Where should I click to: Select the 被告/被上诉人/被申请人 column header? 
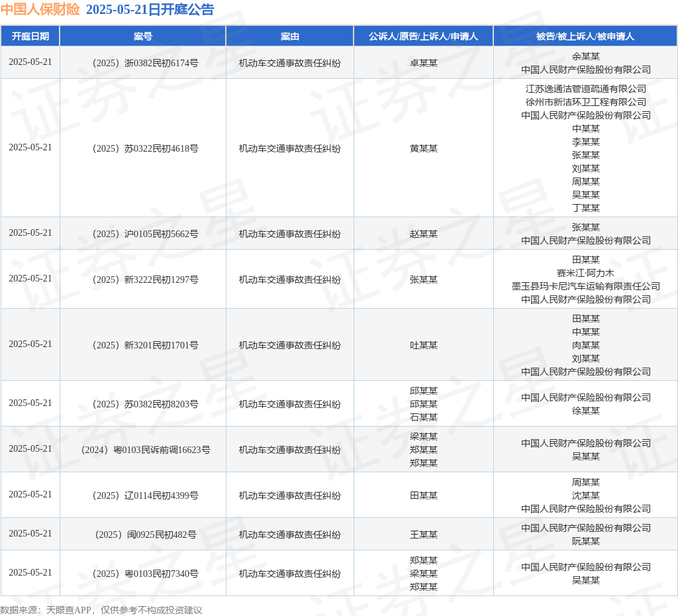(x=585, y=36)
